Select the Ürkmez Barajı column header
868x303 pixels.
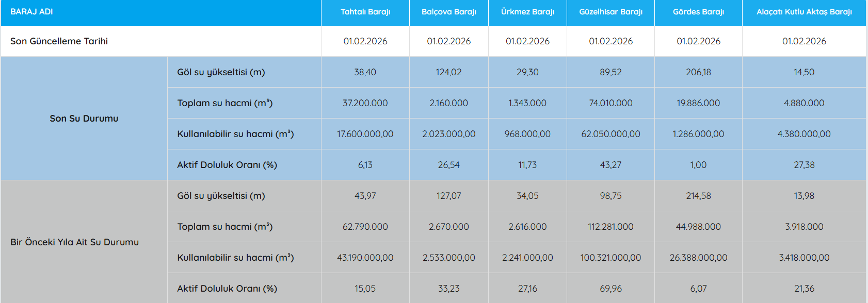[x=527, y=12]
